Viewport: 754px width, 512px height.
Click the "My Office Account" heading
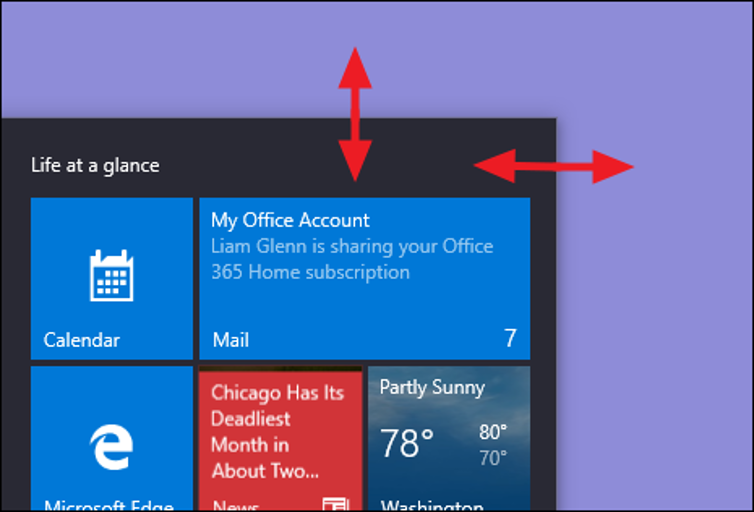click(290, 221)
